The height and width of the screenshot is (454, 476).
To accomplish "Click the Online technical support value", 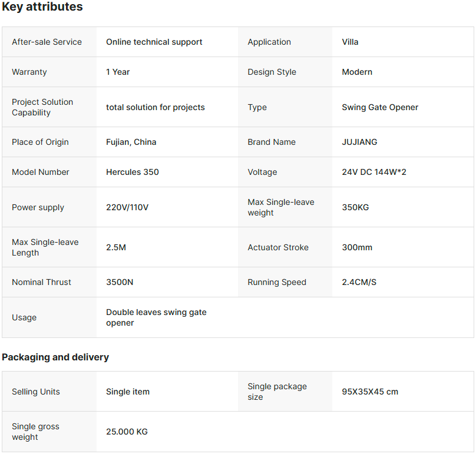I will tap(154, 42).
